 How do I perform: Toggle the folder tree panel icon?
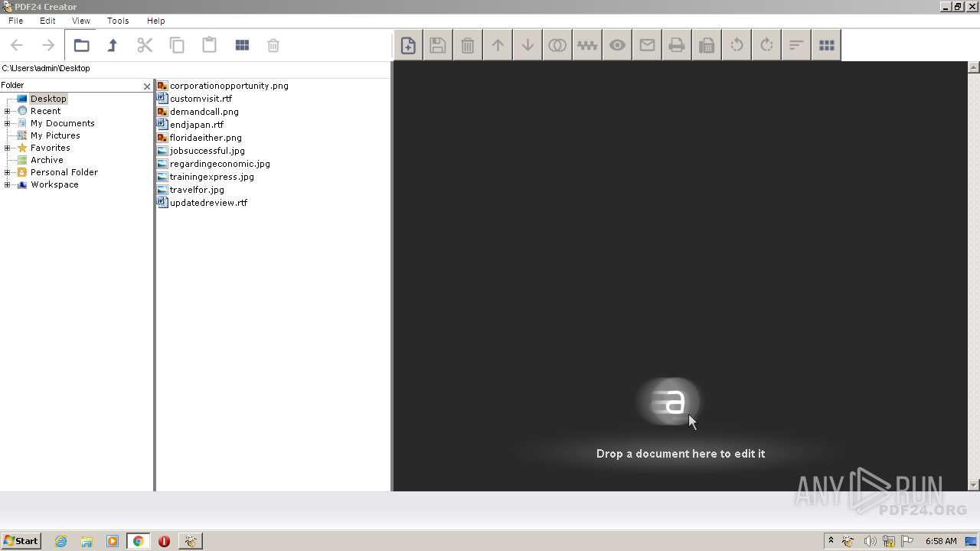81,45
